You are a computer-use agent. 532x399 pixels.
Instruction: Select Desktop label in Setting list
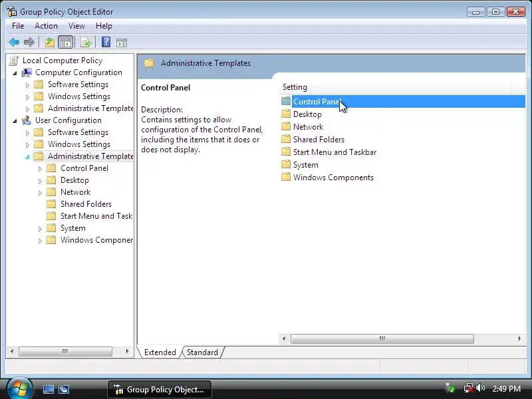click(x=307, y=114)
